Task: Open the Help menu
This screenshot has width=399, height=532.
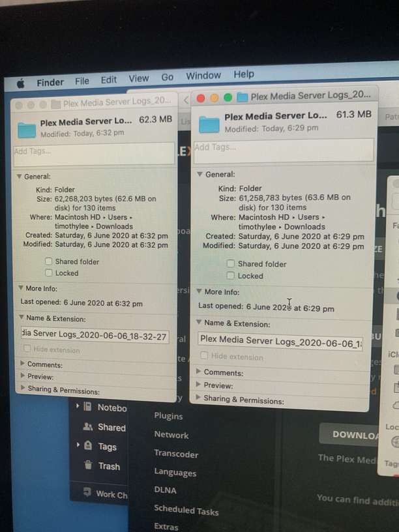Action: click(x=244, y=74)
